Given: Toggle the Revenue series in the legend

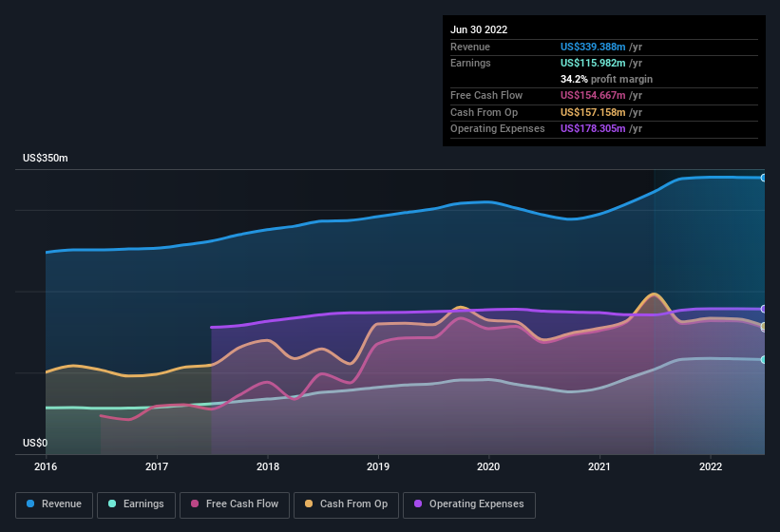Looking at the screenshot, I should (x=55, y=503).
